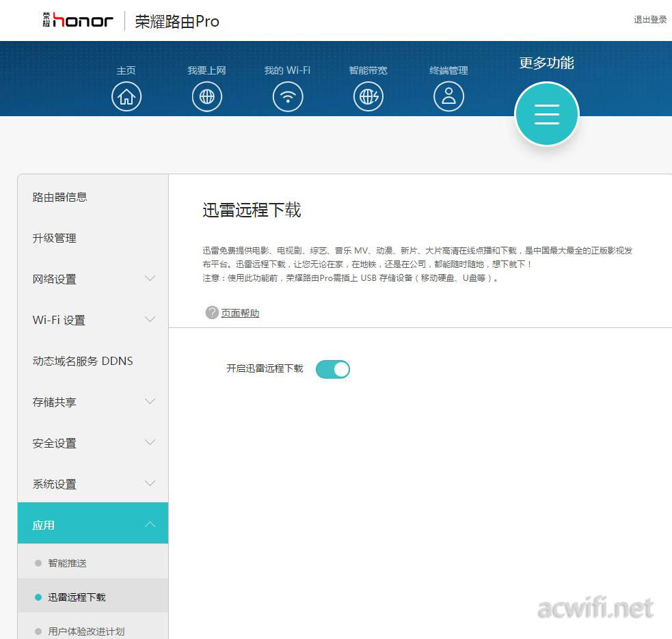Open the globe icon for 我要上网
The image size is (672, 639).
click(x=207, y=97)
